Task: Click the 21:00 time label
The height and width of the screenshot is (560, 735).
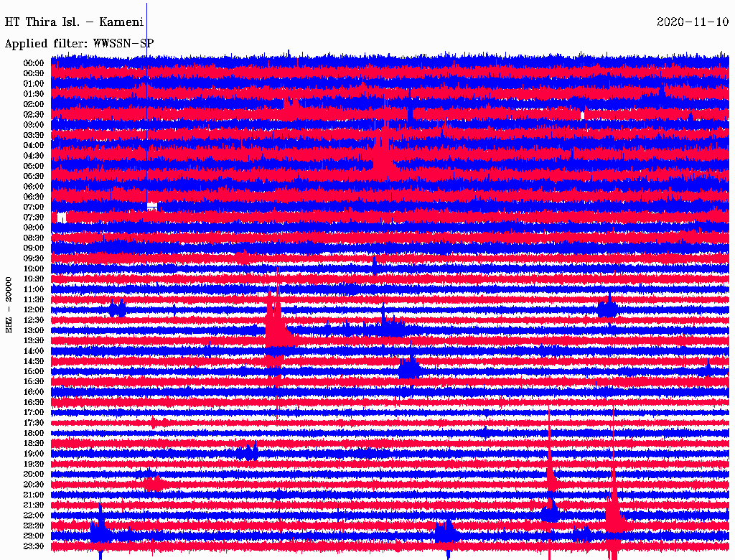Action: pyautogui.click(x=33, y=495)
